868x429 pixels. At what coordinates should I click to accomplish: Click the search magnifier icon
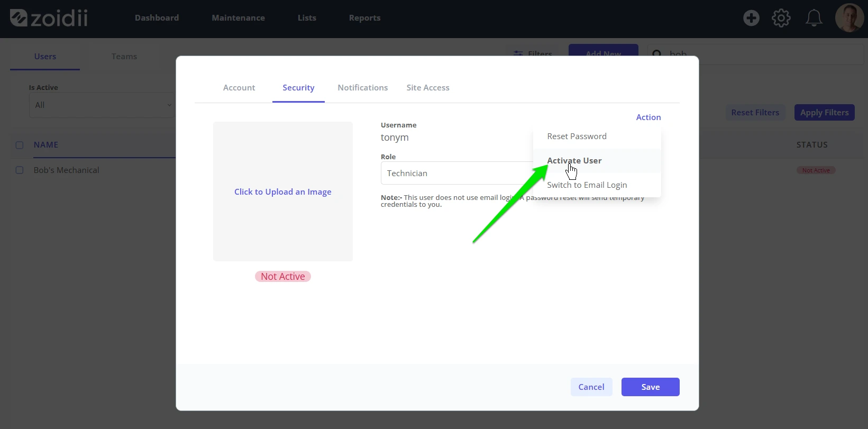click(657, 54)
